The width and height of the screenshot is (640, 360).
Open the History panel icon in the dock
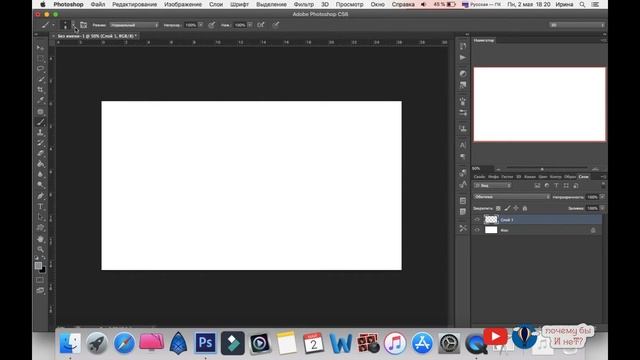462,46
